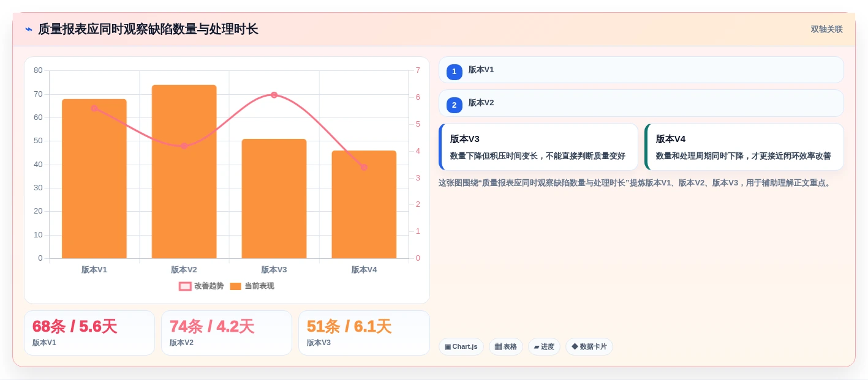Select the numbered step 2 badge
The height and width of the screenshot is (380, 868).
coord(455,105)
